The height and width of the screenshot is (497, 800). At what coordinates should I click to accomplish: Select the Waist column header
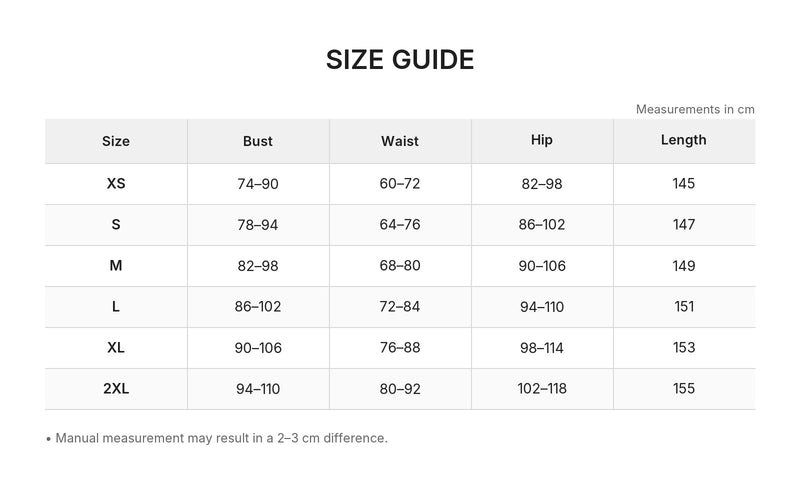point(399,141)
